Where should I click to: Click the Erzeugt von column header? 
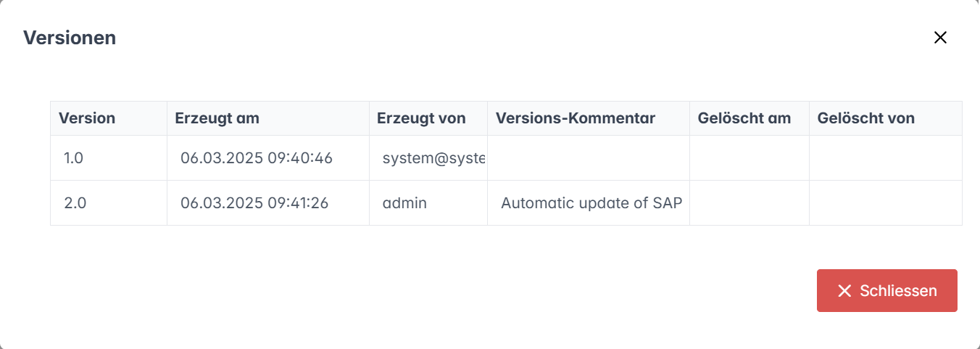coord(421,118)
